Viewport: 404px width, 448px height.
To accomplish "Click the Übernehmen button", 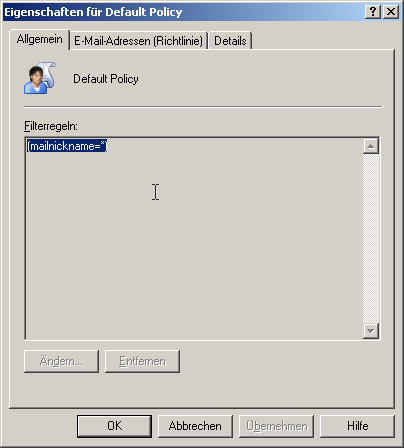I will (x=276, y=426).
